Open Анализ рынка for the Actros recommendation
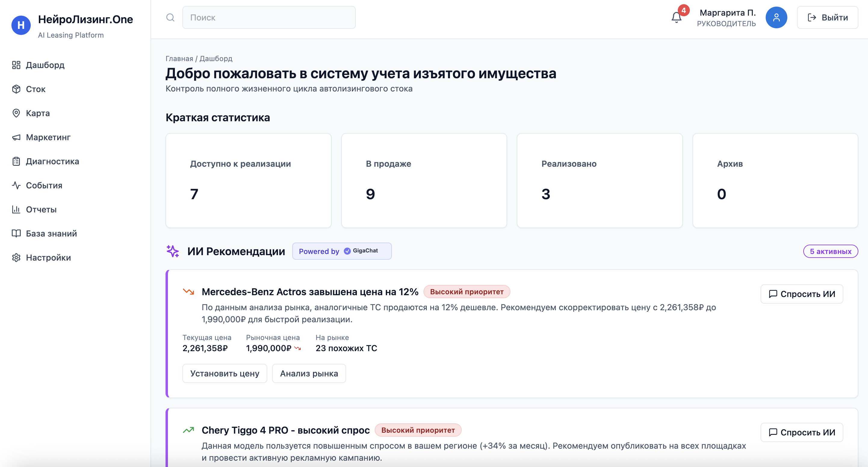868x467 pixels. pos(309,373)
